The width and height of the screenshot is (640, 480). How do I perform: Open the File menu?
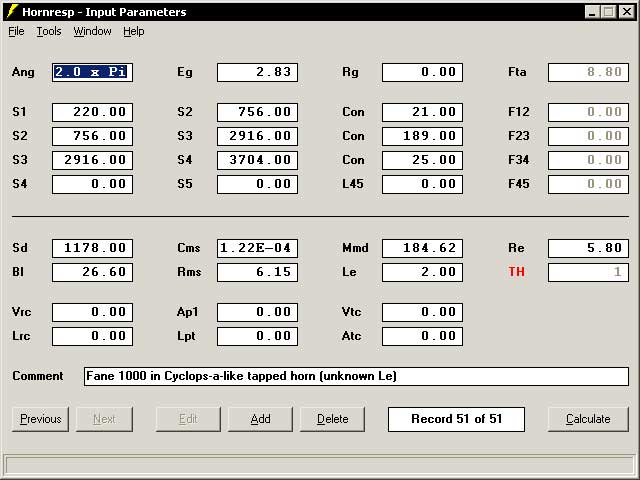coord(16,31)
